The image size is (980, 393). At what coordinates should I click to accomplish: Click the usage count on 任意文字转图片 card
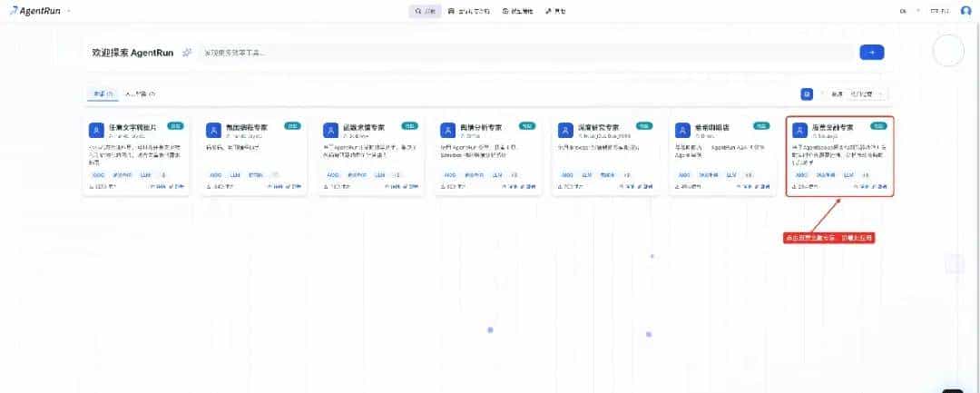[x=103, y=186]
